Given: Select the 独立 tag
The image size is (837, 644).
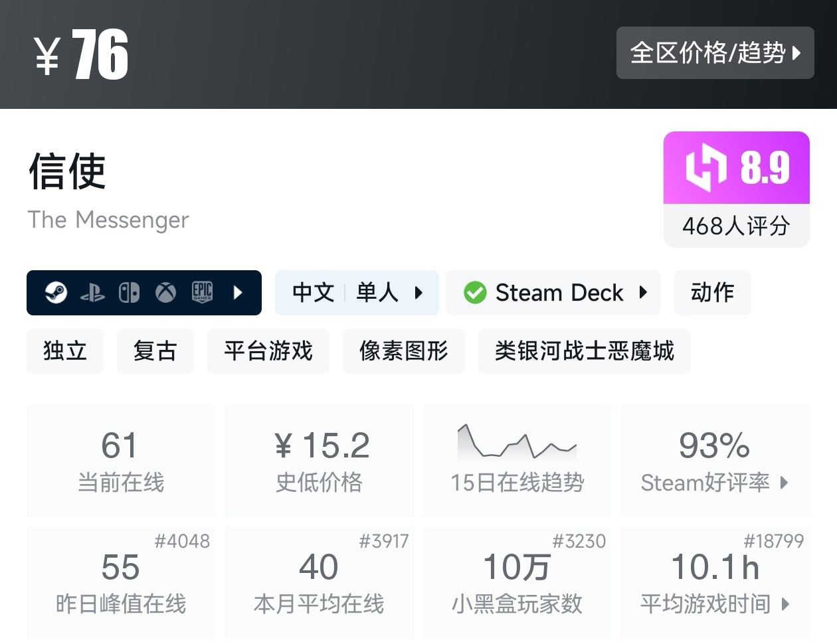Looking at the screenshot, I should (x=65, y=351).
